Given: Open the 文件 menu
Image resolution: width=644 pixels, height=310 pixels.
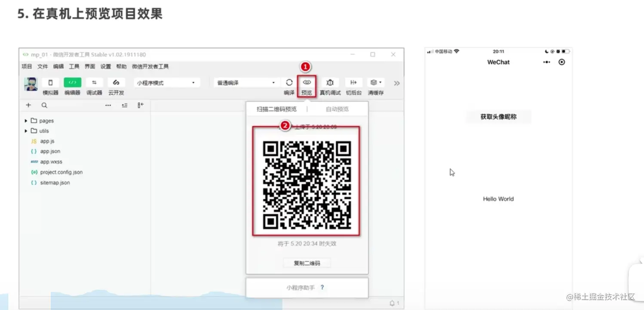Looking at the screenshot, I should [x=43, y=67].
